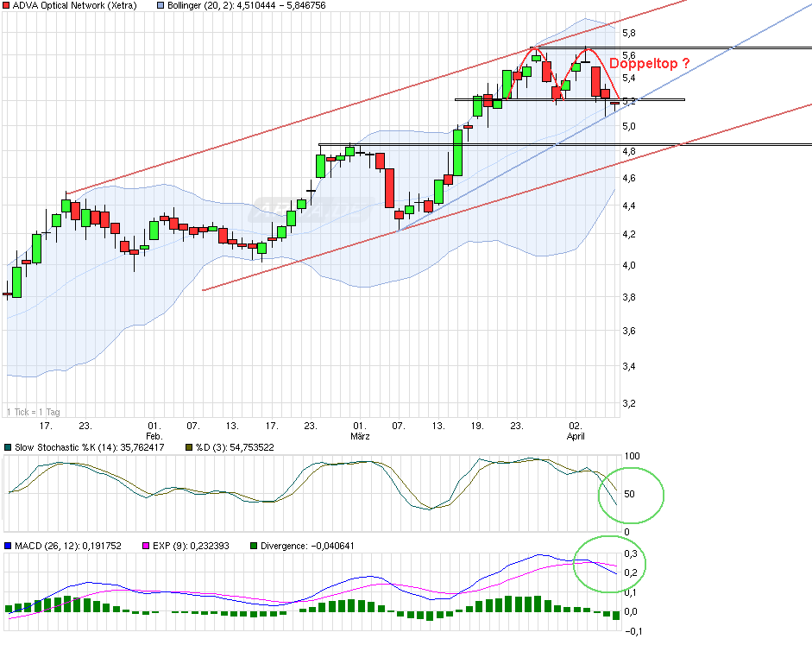Click the April label on the time axis
The height and width of the screenshot is (645, 812).
point(575,436)
